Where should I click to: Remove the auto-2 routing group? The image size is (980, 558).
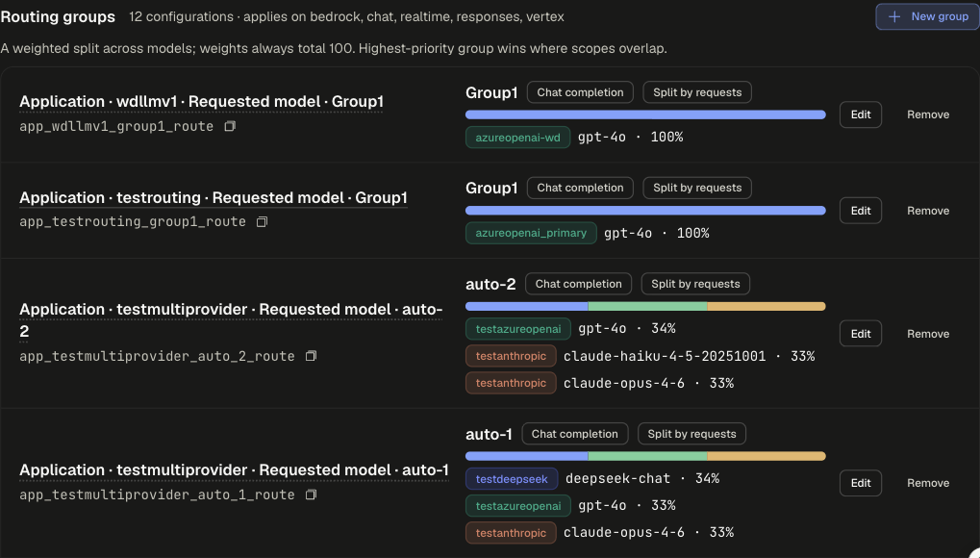tap(927, 334)
